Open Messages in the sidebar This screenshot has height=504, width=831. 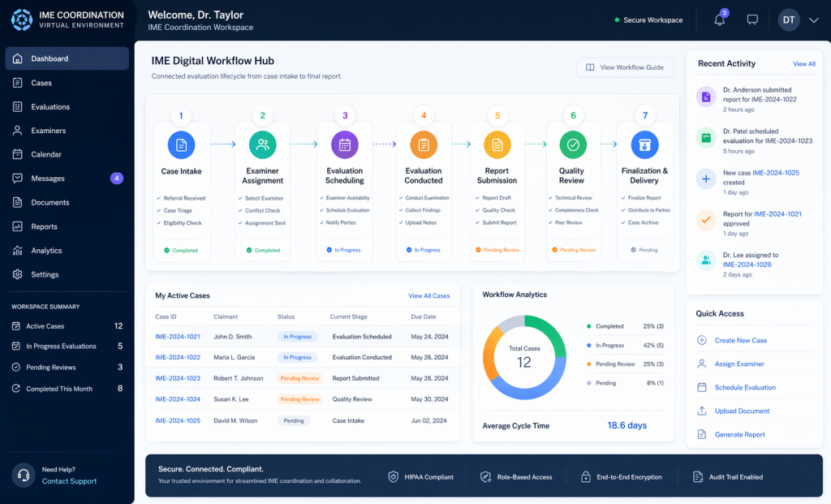pos(67,178)
